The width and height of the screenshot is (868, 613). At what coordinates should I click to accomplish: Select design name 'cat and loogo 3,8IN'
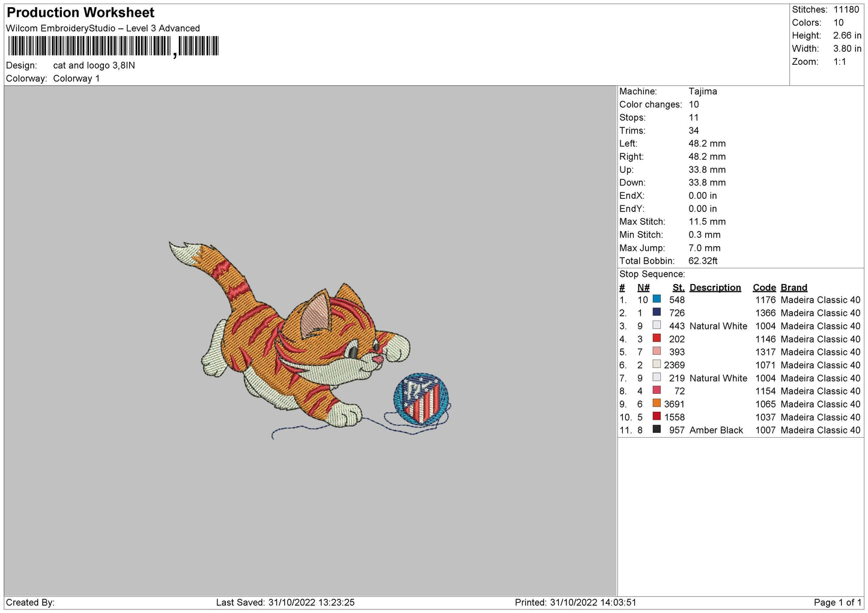[94, 65]
